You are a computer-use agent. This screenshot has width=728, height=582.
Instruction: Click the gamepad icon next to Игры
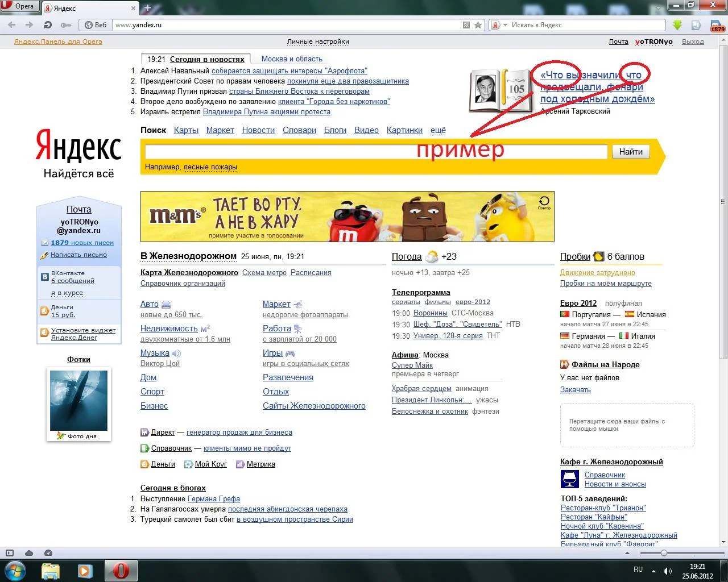click(x=289, y=354)
